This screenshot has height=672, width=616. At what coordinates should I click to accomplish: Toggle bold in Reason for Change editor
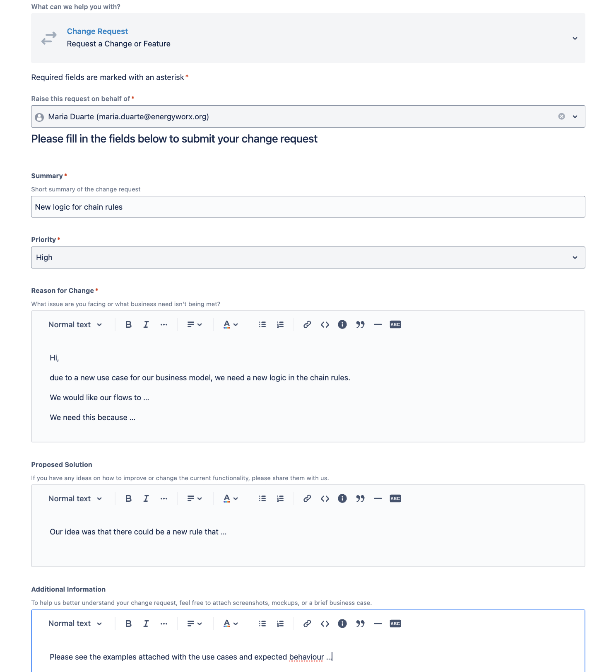[x=128, y=325]
